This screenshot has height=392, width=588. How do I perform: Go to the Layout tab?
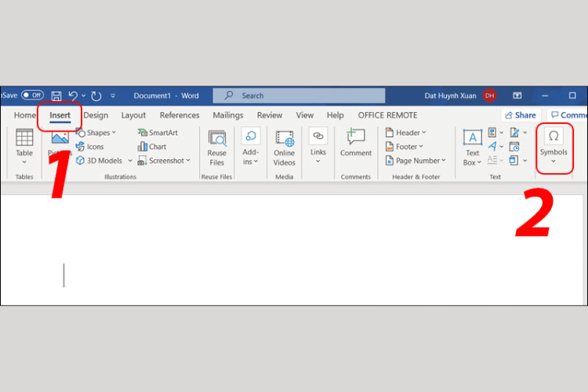coord(133,115)
